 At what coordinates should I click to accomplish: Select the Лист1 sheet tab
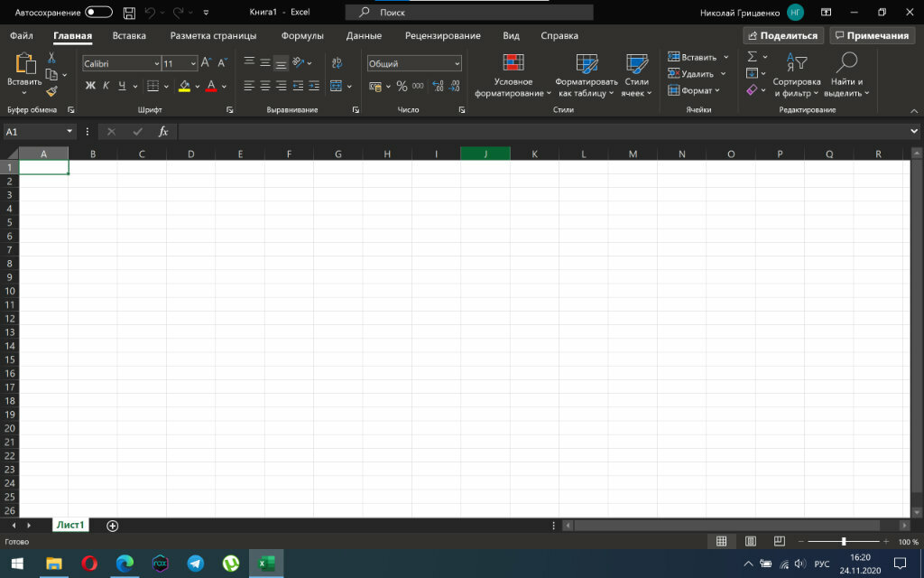coord(70,525)
